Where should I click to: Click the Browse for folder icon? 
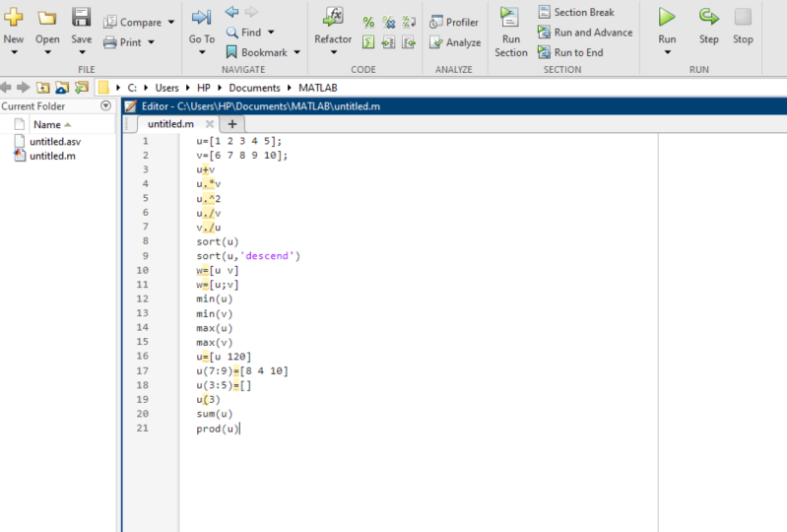click(62, 88)
